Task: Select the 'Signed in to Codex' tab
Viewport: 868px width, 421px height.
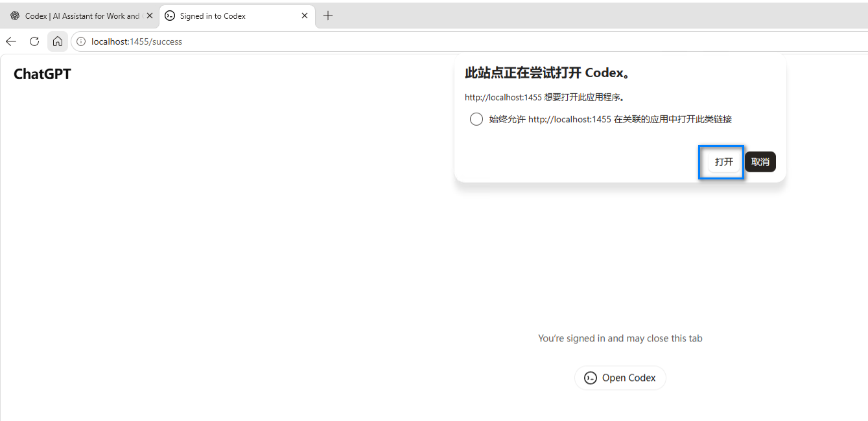Action: [x=237, y=16]
